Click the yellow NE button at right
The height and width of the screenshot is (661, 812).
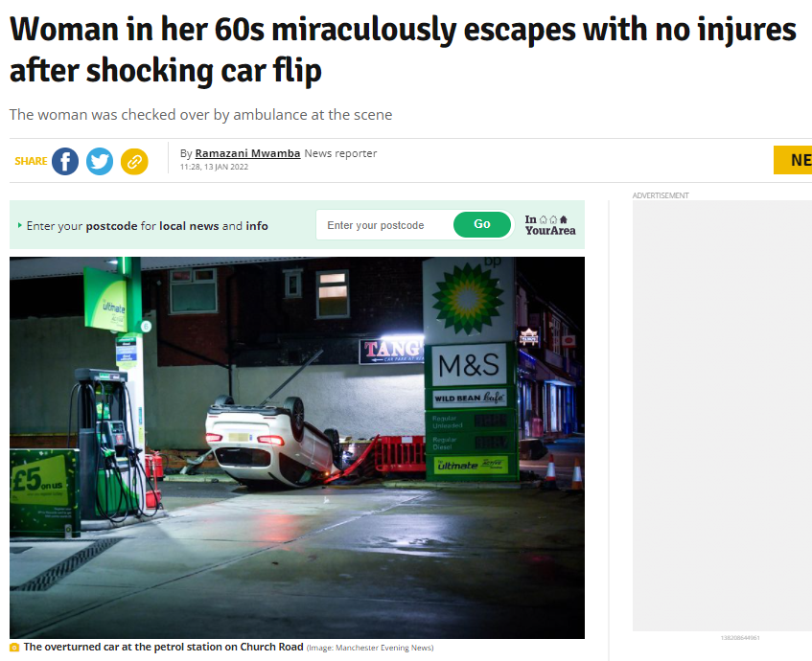(x=793, y=160)
